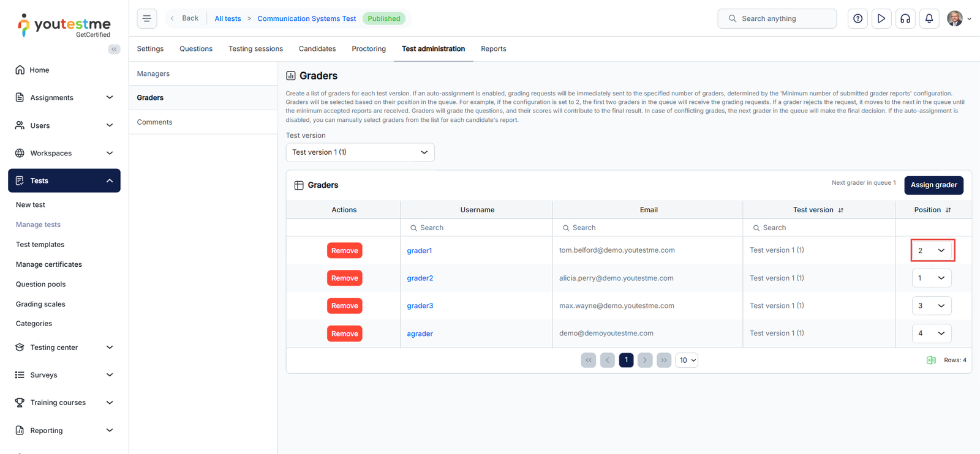Open the agrader username link

420,333
